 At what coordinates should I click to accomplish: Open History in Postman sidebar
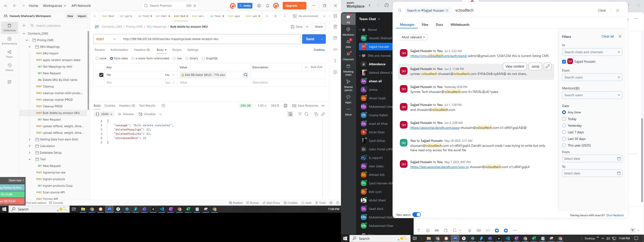(9, 67)
